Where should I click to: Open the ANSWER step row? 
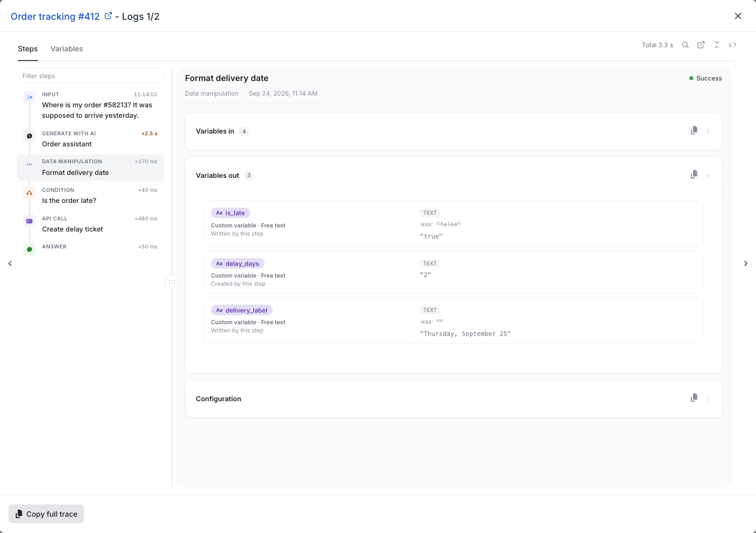tap(90, 248)
